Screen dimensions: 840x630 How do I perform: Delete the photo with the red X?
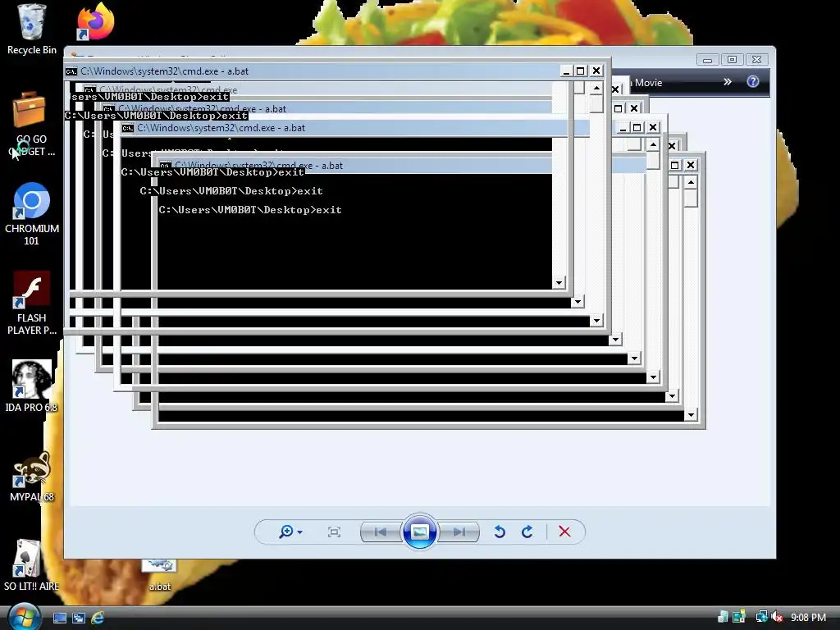pos(564,532)
